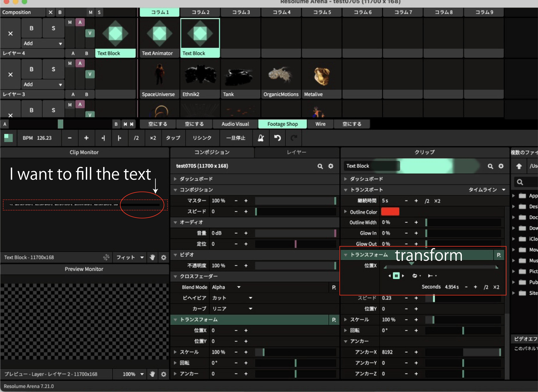Click the up-folder arrow in the files panel
Image resolution: width=538 pixels, height=392 pixels.
pos(519,166)
